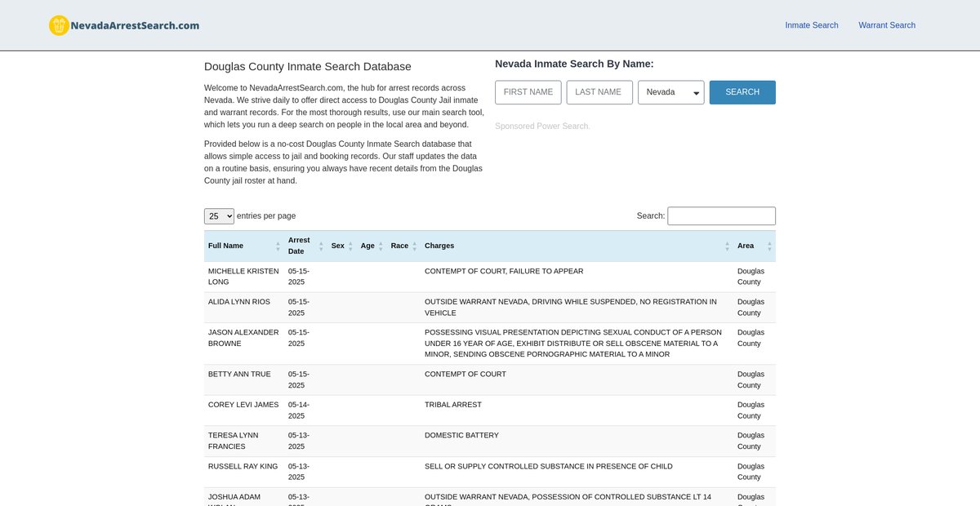The image size is (980, 506).
Task: Focus the FIRST NAME input field
Action: point(528,92)
